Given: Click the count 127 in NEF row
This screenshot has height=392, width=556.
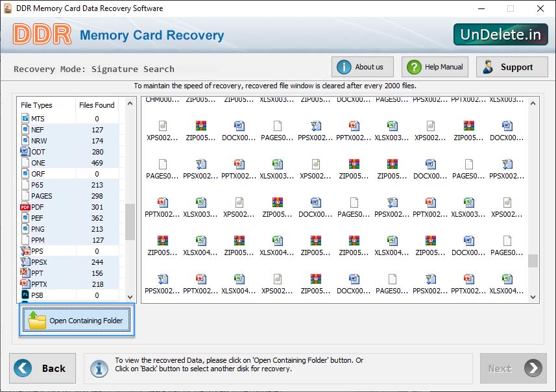Looking at the screenshot, I should [97, 130].
